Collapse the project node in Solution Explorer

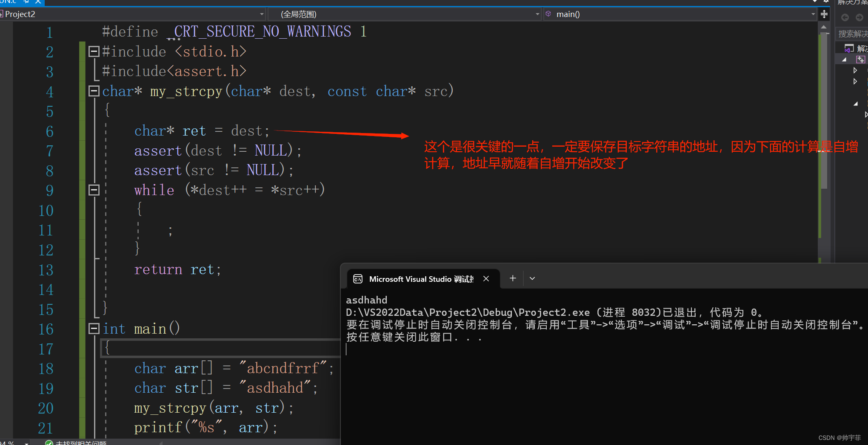coord(844,60)
